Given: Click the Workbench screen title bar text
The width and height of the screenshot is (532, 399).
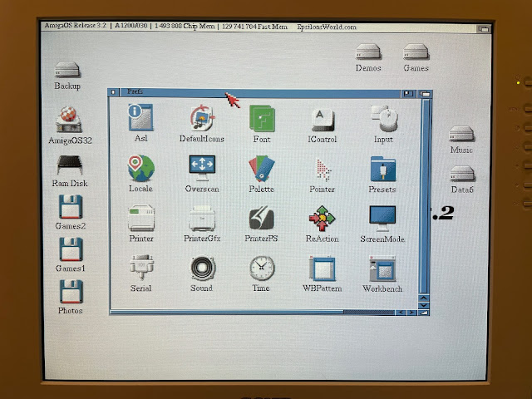Looking at the screenshot, I should coord(200,26).
